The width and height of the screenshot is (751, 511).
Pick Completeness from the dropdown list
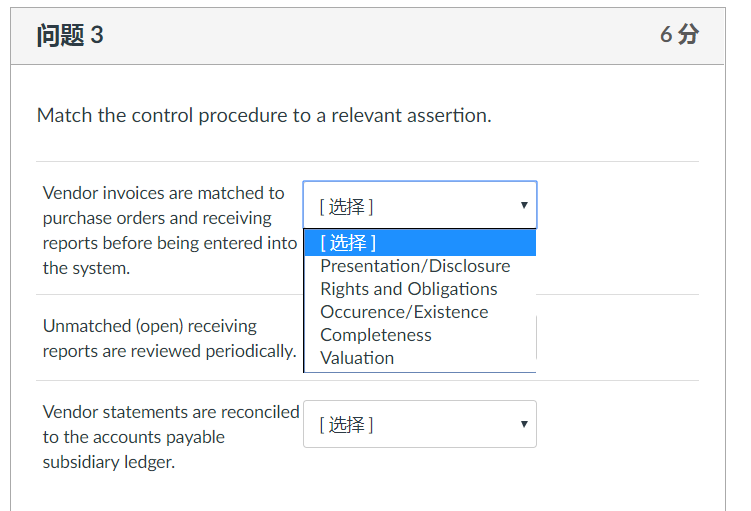coord(420,335)
